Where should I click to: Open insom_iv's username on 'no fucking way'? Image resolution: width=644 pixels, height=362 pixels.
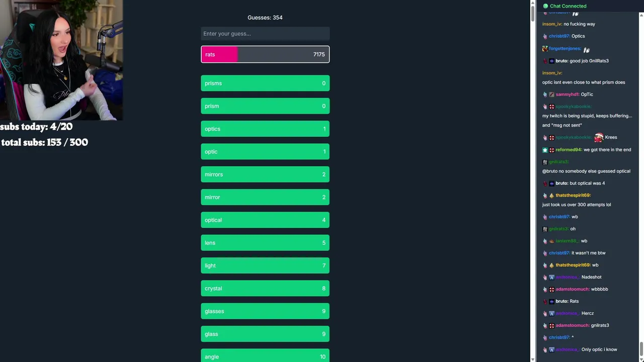point(552,24)
